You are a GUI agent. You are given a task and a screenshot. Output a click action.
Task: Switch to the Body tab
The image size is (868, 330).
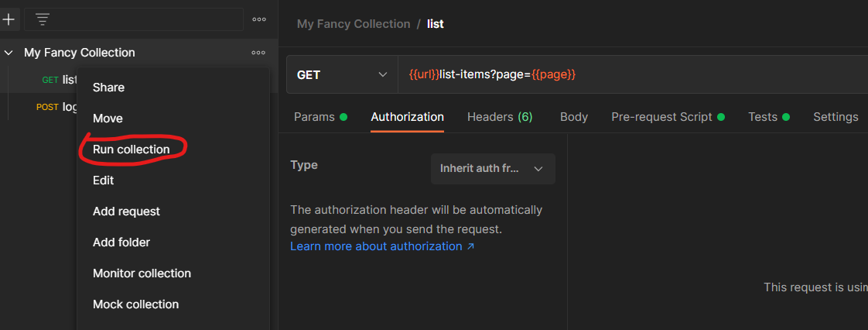point(573,117)
